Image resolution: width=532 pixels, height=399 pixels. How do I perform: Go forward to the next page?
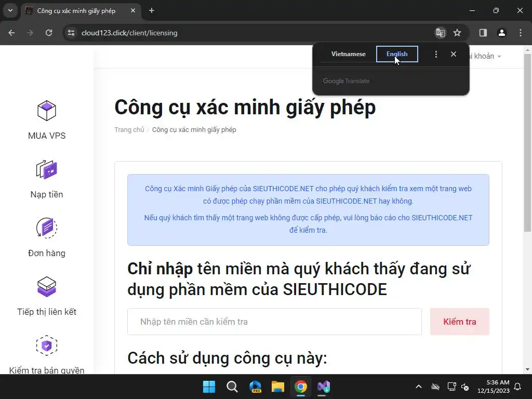click(x=30, y=33)
